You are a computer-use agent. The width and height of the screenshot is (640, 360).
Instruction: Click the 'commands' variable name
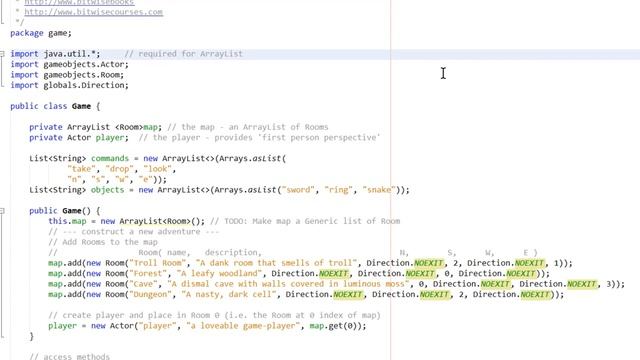pos(110,158)
